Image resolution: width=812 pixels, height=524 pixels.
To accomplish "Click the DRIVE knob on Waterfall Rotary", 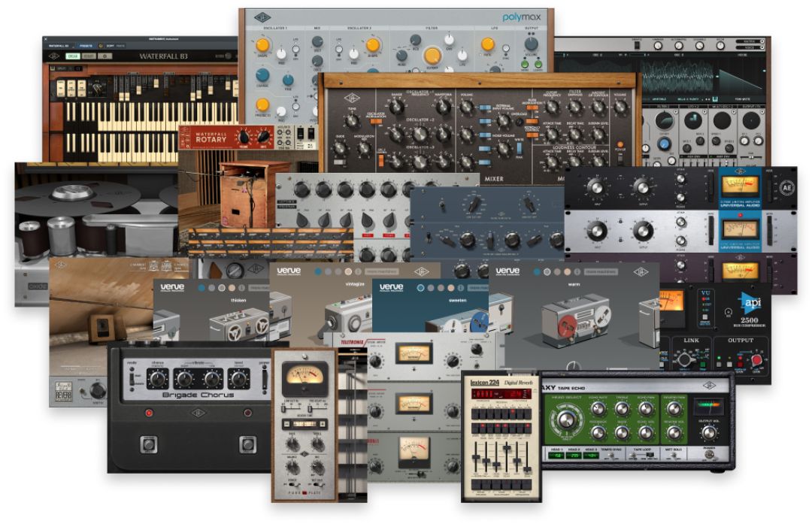I will 264,138.
